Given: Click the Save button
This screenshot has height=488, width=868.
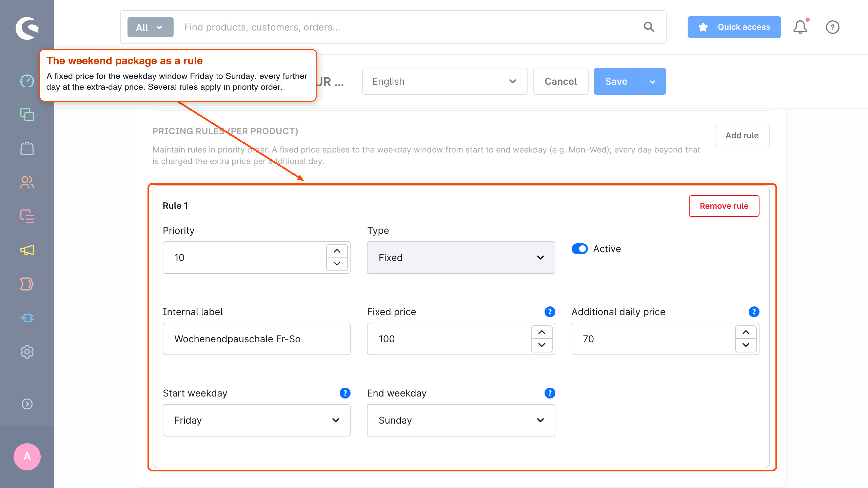Looking at the screenshot, I should coord(616,81).
